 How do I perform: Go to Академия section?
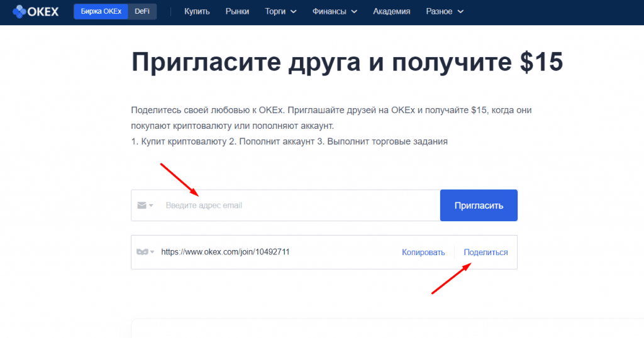click(391, 11)
